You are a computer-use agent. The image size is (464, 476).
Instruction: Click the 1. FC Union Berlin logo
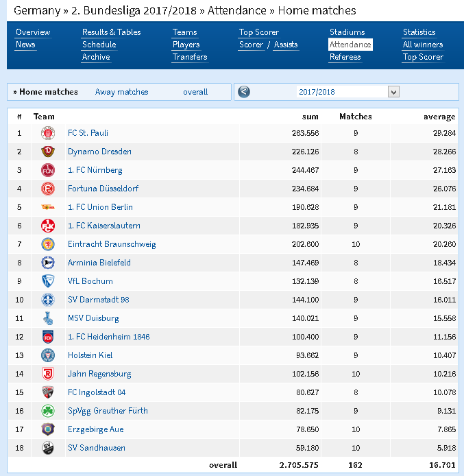point(48,207)
